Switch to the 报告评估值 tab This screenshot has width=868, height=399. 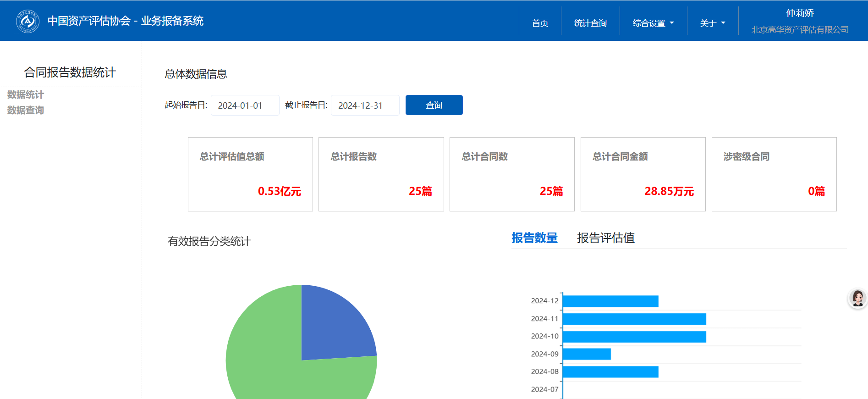(x=605, y=238)
